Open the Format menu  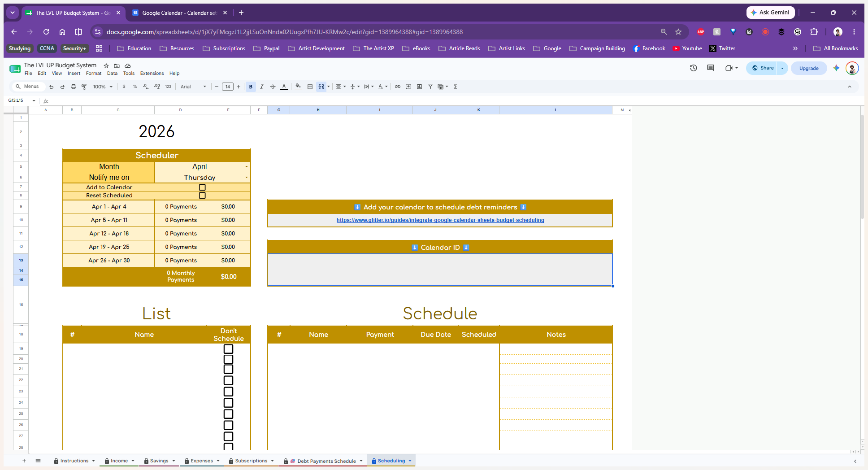[94, 73]
